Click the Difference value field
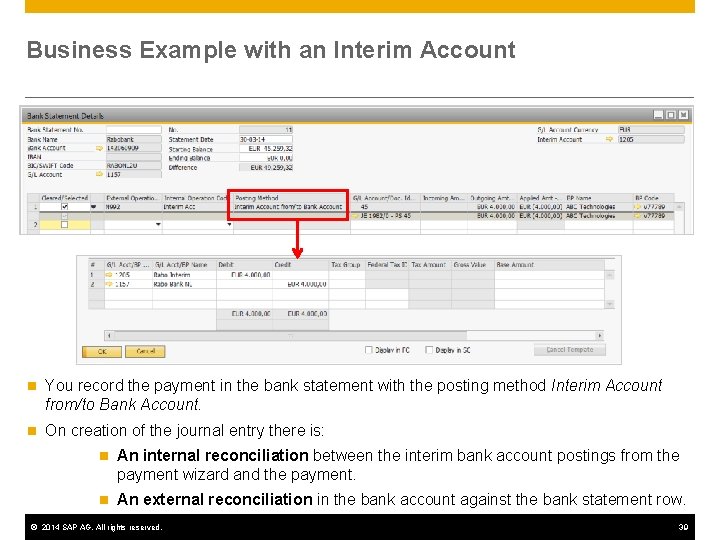 (265, 168)
